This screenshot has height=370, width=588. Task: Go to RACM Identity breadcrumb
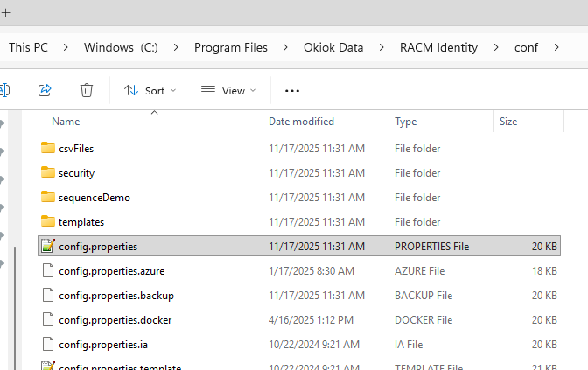pyautogui.click(x=439, y=47)
